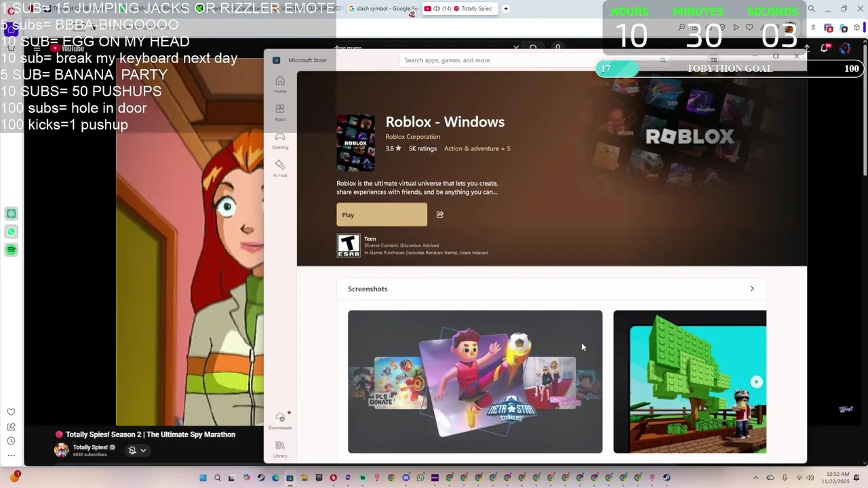
Task: Open WhatsApp icon in browser sidebar
Action: coord(11,232)
